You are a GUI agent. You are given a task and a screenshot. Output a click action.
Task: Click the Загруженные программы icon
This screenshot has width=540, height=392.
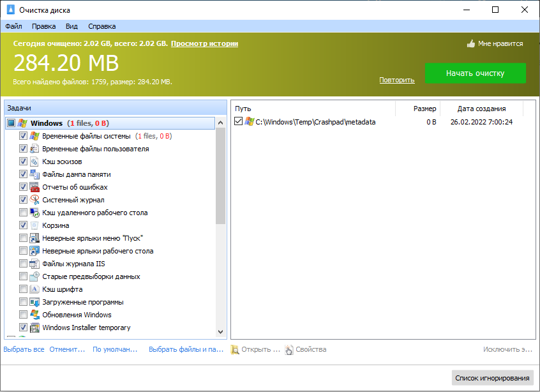[x=34, y=301]
